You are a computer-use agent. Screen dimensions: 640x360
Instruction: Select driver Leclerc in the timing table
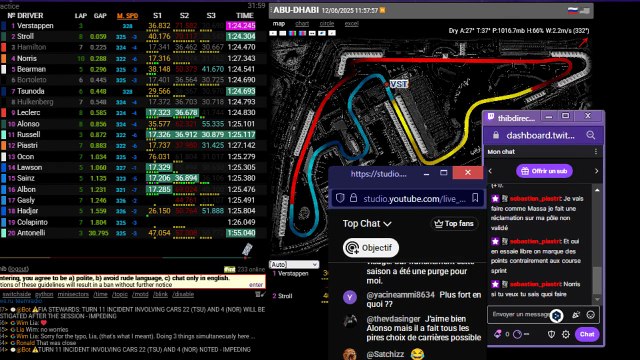(x=29, y=113)
